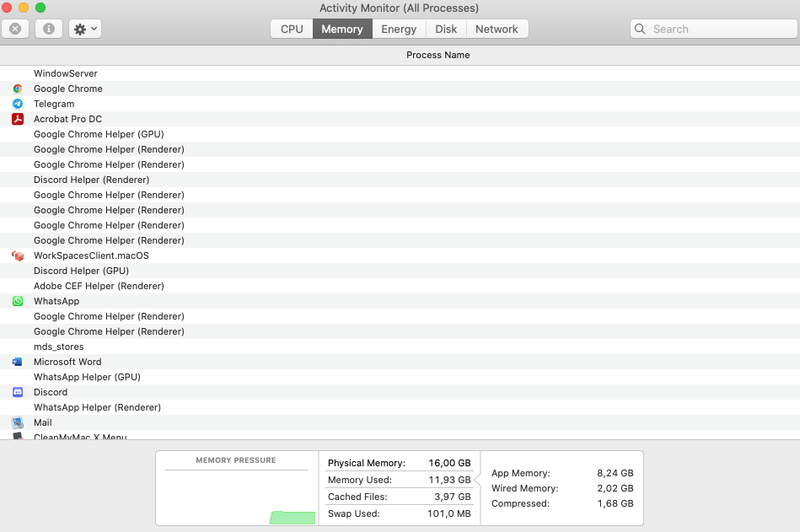Select the mds_stores process row
This screenshot has width=800, height=532.
(400, 347)
